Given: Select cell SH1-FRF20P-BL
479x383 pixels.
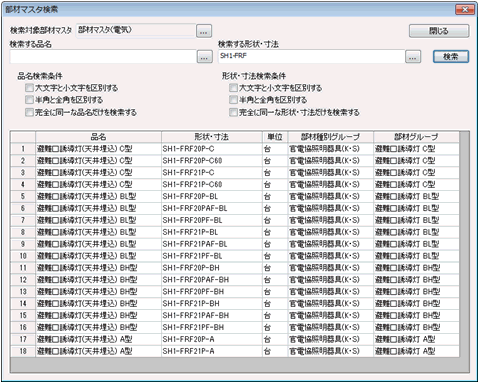Looking at the screenshot, I should pos(212,196).
